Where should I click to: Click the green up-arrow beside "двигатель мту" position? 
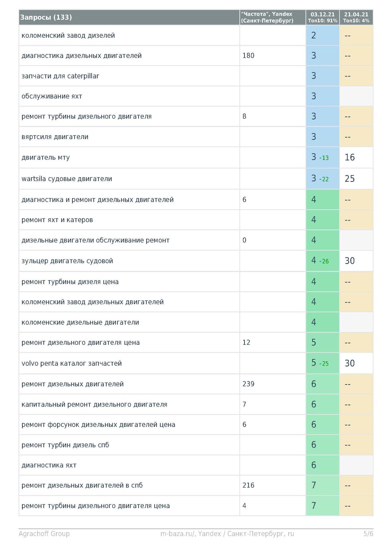[320, 158]
